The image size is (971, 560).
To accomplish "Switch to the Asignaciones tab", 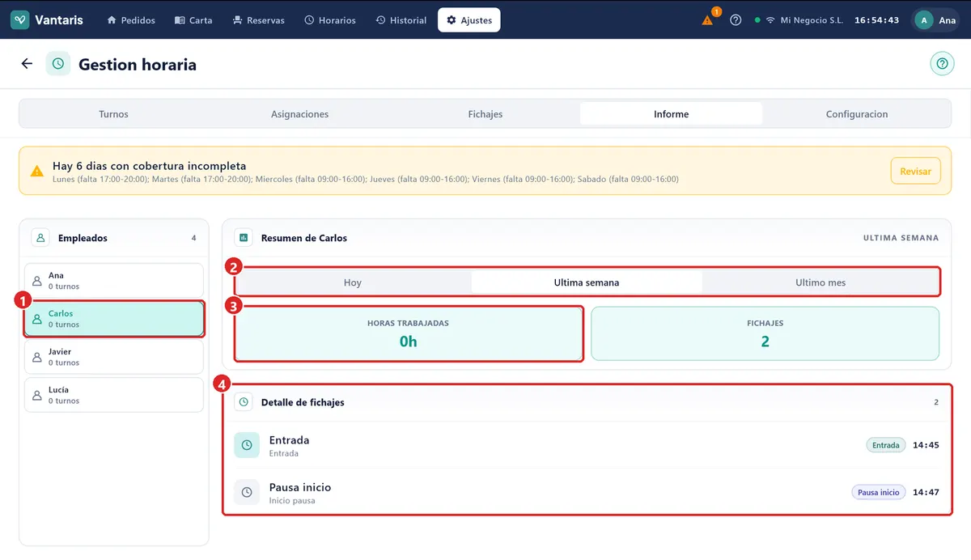I will (x=299, y=114).
